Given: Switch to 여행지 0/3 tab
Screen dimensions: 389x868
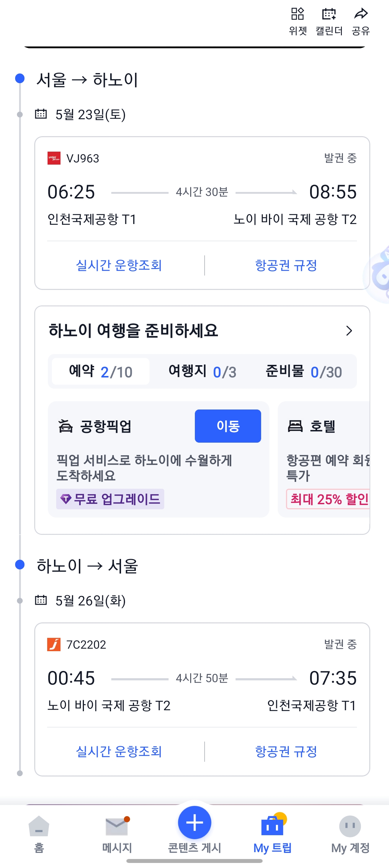Looking at the screenshot, I should tap(202, 371).
